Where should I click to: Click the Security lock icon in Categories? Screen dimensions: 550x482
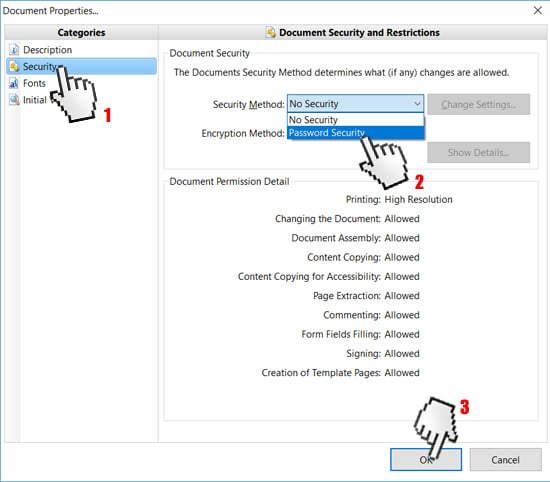[x=14, y=67]
